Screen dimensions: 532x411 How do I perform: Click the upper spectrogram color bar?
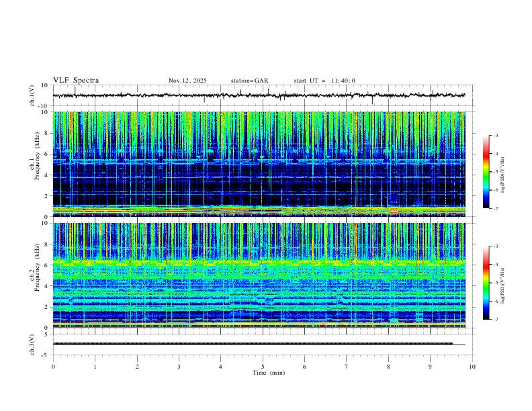point(486,172)
